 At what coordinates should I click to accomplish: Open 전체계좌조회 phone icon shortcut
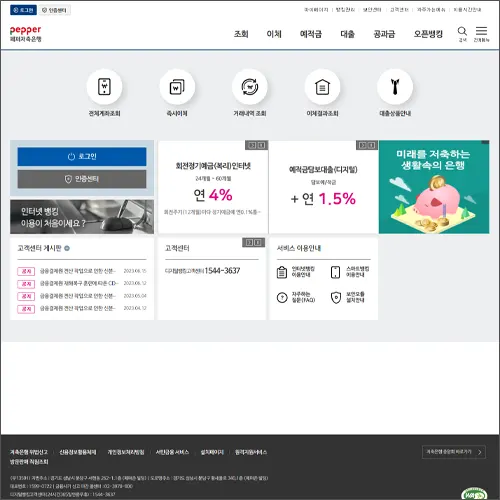[x=104, y=87]
